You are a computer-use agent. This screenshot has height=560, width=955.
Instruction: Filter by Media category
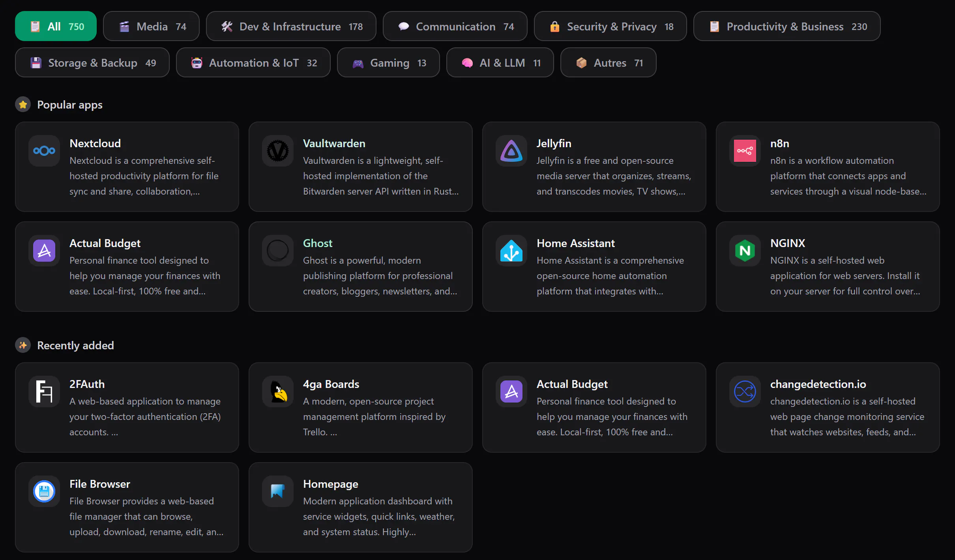[x=151, y=26]
